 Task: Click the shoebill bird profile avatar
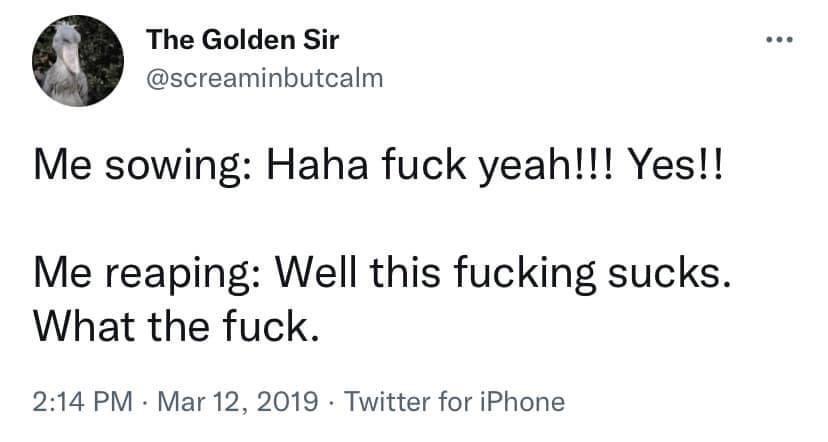click(x=78, y=60)
